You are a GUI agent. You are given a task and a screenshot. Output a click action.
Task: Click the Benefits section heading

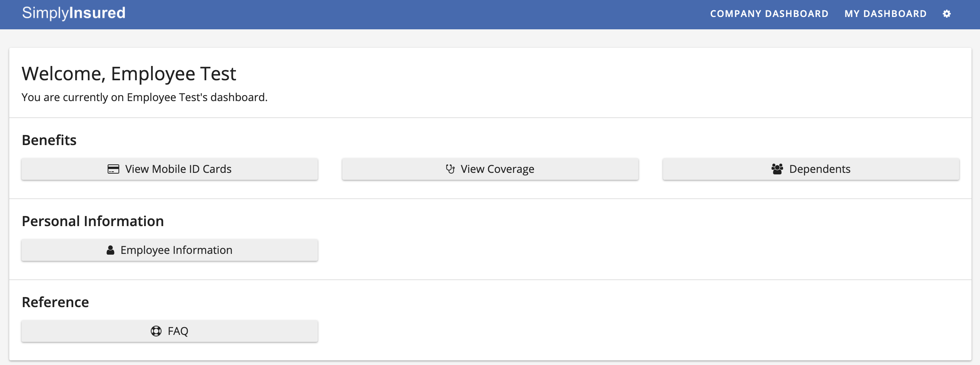tap(49, 140)
